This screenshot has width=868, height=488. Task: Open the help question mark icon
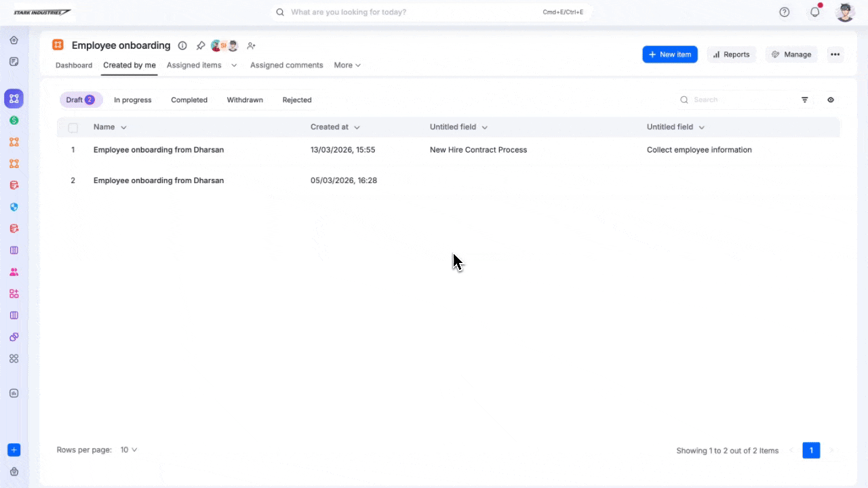click(x=785, y=12)
